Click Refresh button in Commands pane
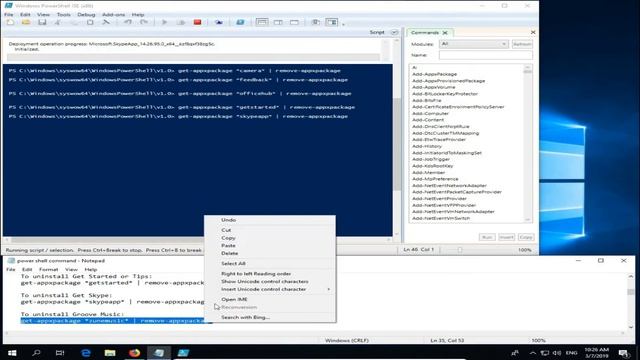The width and height of the screenshot is (640, 360). click(x=522, y=44)
